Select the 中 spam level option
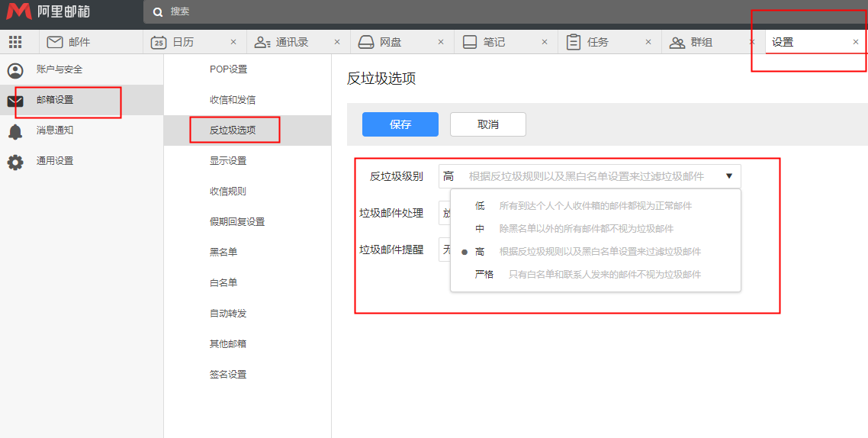Image resolution: width=868 pixels, height=438 pixels. (481, 229)
